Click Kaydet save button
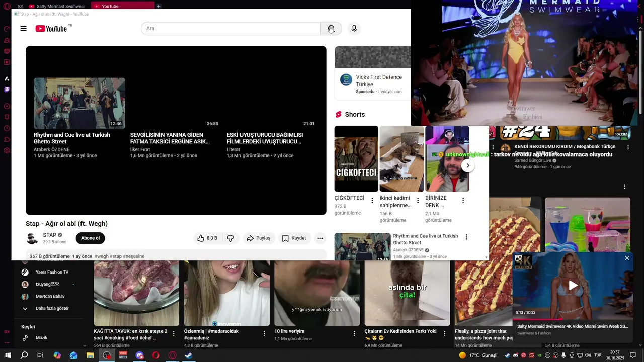Viewport: 644px width, 362px height. [294, 238]
